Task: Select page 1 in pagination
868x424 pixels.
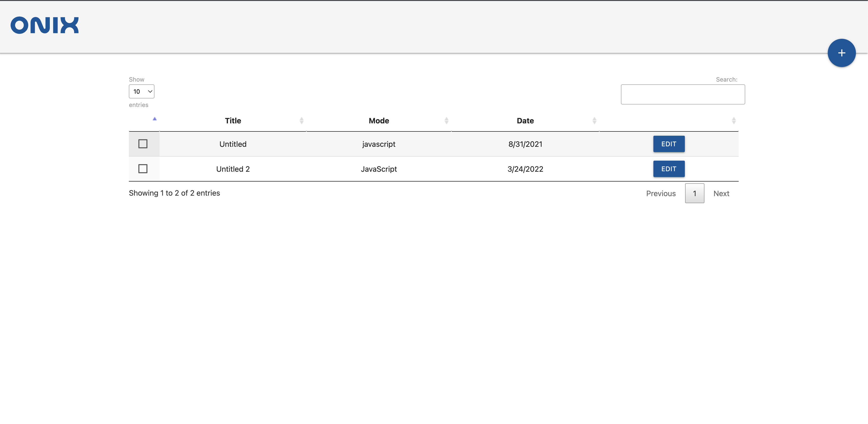Action: click(x=694, y=194)
